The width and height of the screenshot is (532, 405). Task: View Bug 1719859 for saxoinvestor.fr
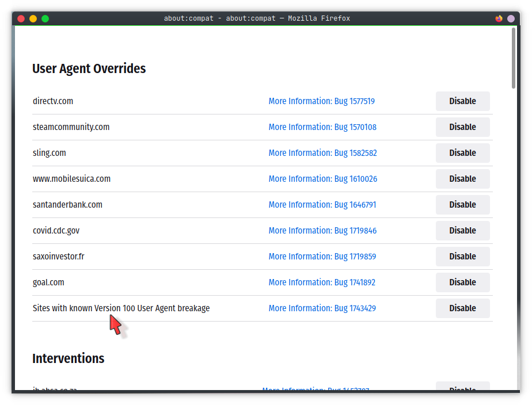[x=322, y=257]
